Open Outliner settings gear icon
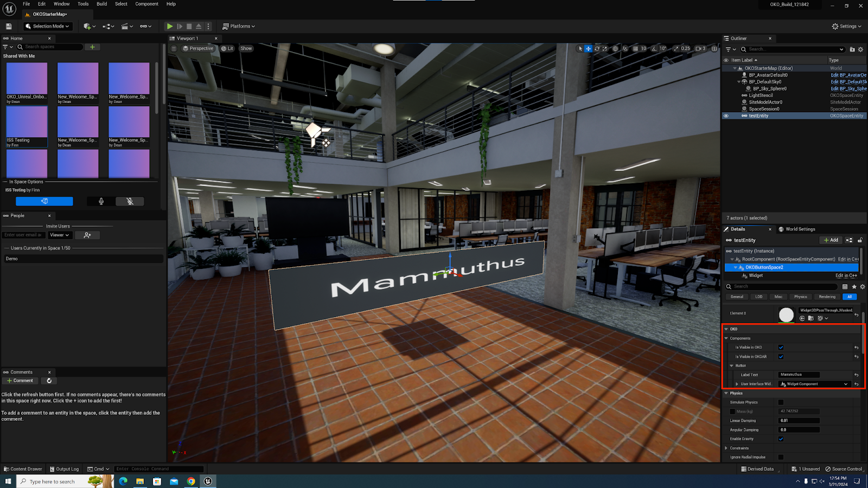The height and width of the screenshot is (488, 868). coord(860,49)
